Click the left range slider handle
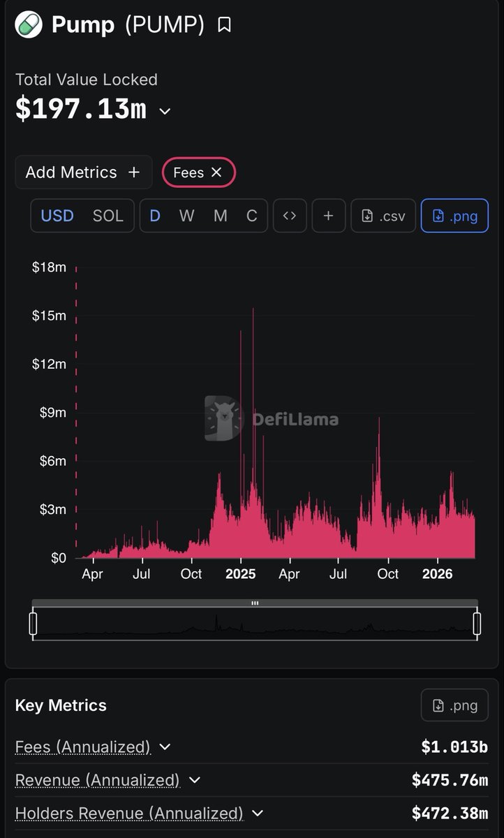The height and width of the screenshot is (838, 504). (x=33, y=624)
